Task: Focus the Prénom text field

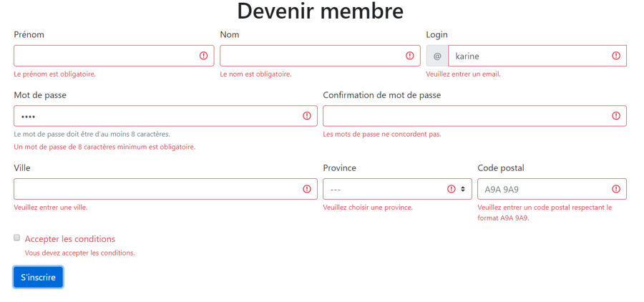Action: 104,56
